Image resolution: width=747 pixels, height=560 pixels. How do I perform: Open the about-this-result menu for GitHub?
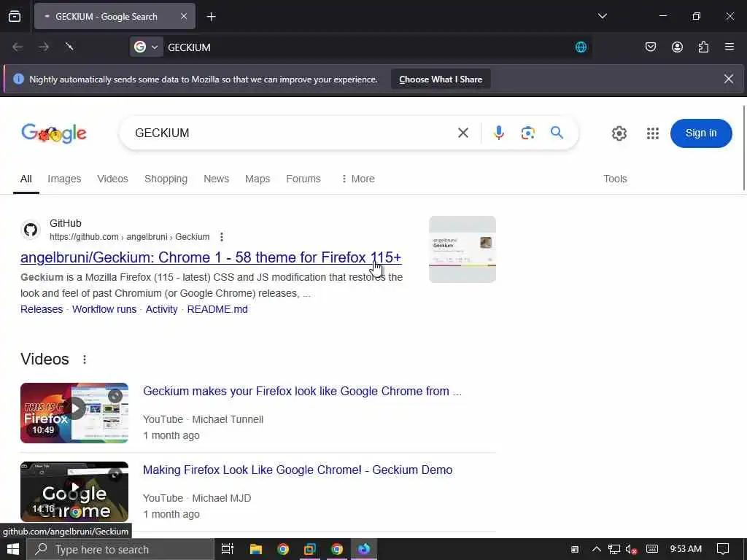point(222,237)
